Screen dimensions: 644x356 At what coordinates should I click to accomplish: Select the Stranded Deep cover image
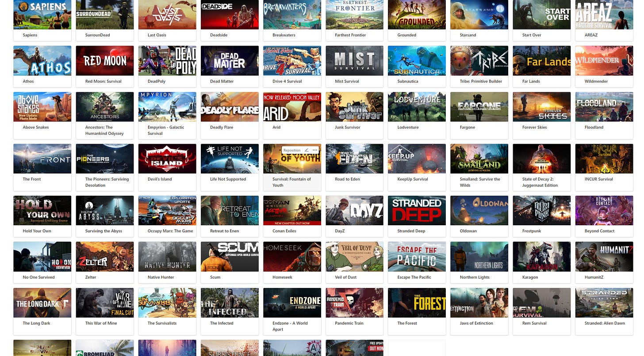pos(417,210)
